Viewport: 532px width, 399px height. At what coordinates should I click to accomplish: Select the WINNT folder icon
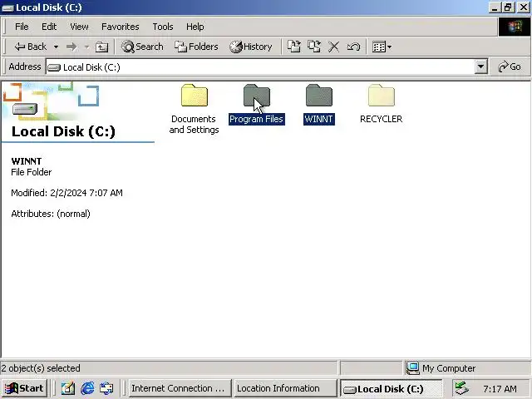[319, 96]
